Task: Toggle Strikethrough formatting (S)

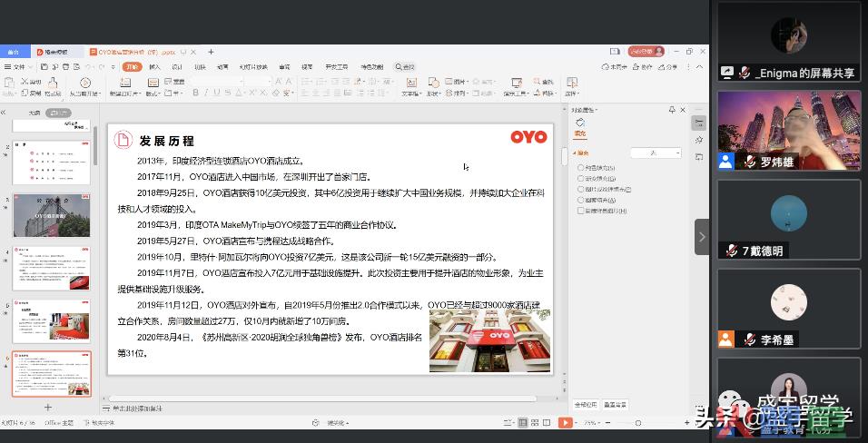Action: tap(226, 93)
